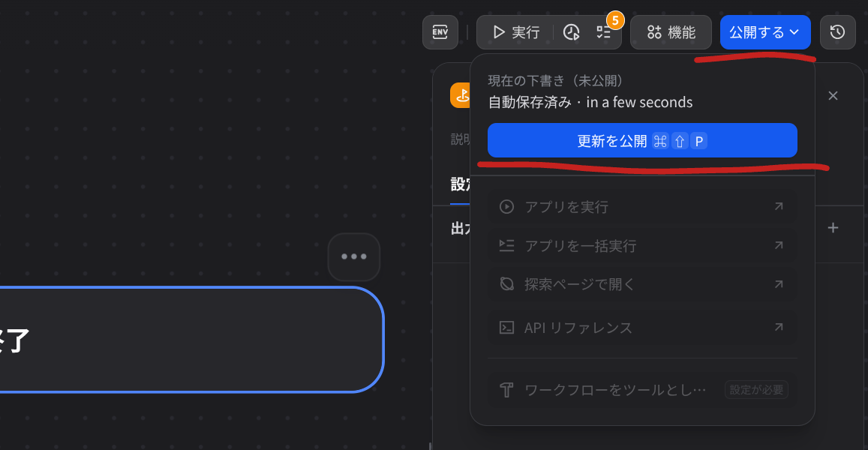This screenshot has width=868, height=450.
Task: Open node options with the ellipsis button
Action: pyautogui.click(x=353, y=256)
